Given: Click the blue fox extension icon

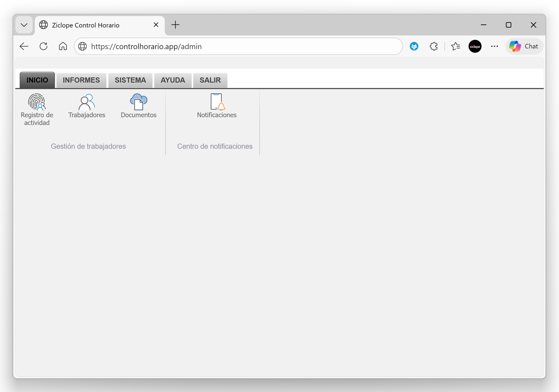Looking at the screenshot, I should click(x=414, y=46).
